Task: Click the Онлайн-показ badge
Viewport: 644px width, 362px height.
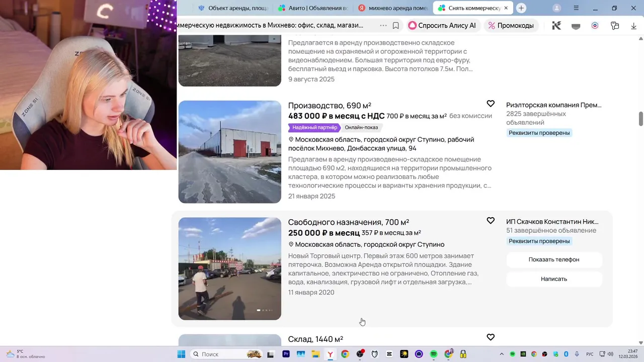Action: 361,128
